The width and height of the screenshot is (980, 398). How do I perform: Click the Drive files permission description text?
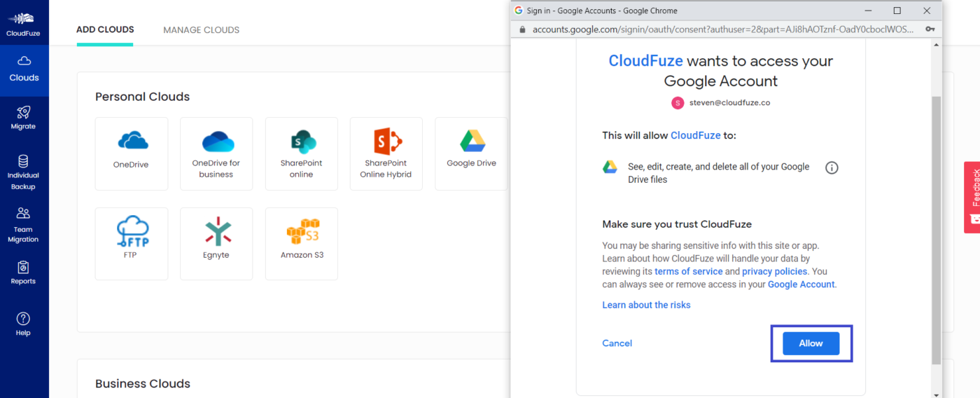718,173
